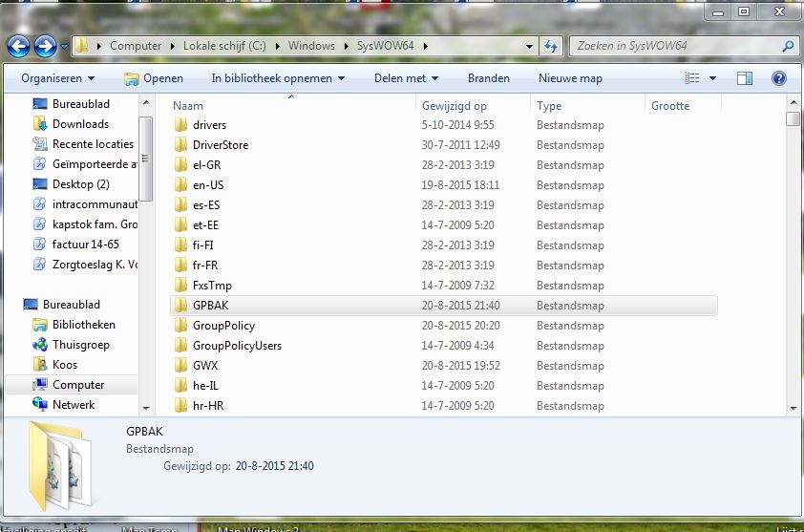The height and width of the screenshot is (532, 804).
Task: Click the Openen toolbar button
Action: pos(154,78)
